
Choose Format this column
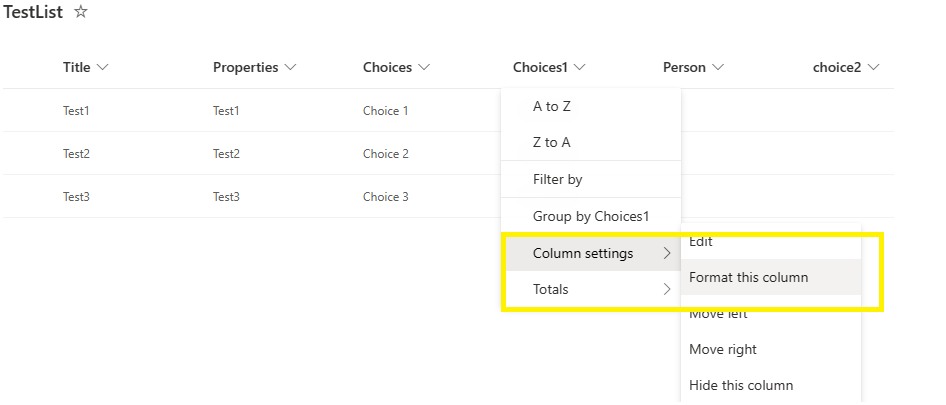pyautogui.click(x=748, y=277)
